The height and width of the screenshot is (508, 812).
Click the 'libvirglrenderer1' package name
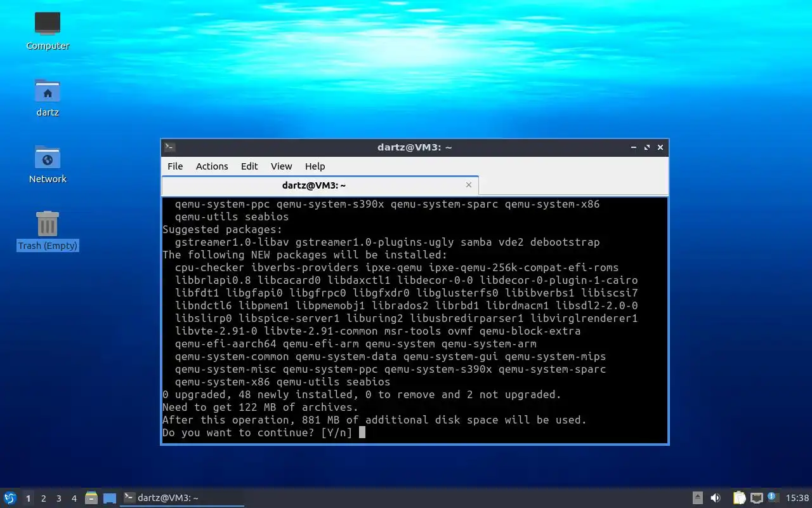tap(584, 318)
